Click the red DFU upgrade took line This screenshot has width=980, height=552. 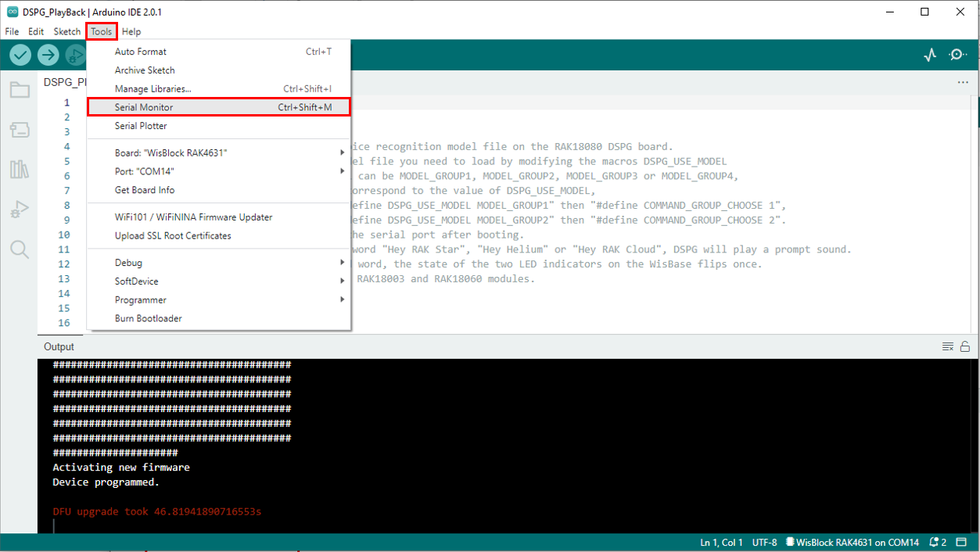pyautogui.click(x=156, y=512)
